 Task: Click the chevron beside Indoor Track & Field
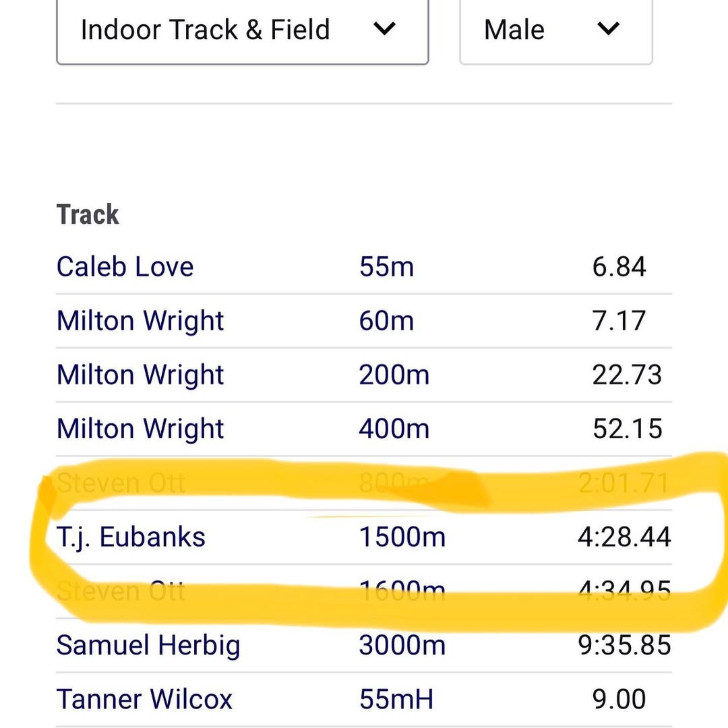pos(384,30)
